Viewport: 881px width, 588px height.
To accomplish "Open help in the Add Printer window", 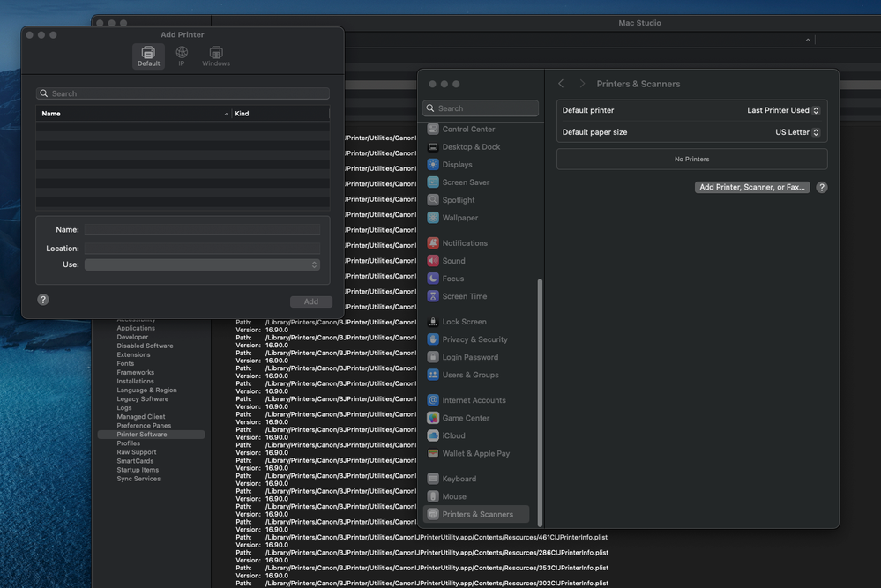I will point(42,300).
